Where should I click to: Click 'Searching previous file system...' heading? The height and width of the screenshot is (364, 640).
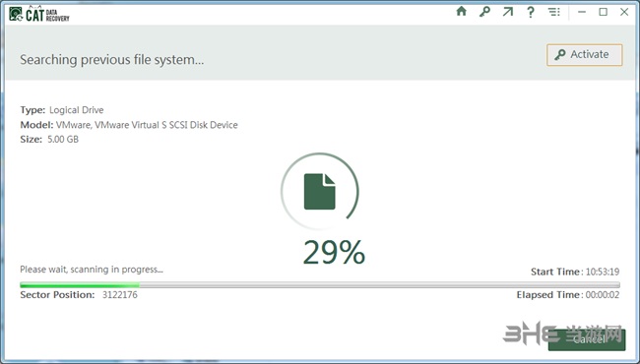pos(112,60)
